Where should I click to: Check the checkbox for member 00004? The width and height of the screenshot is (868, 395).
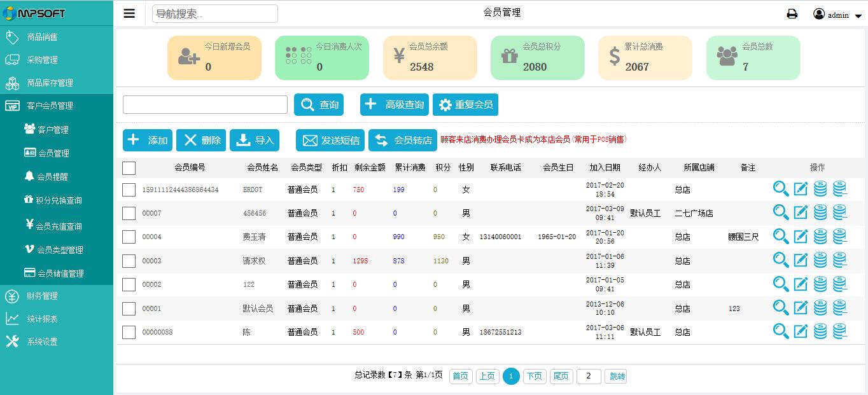(129, 236)
